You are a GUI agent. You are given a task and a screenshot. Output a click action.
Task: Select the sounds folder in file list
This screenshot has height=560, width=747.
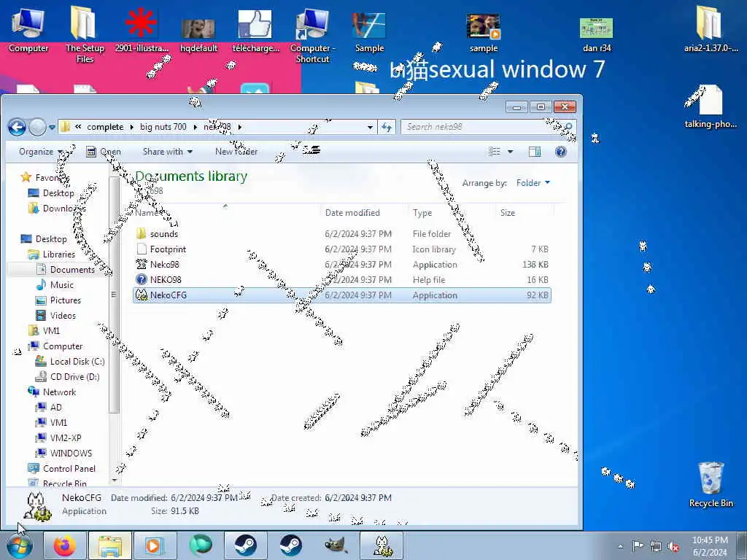342,234
